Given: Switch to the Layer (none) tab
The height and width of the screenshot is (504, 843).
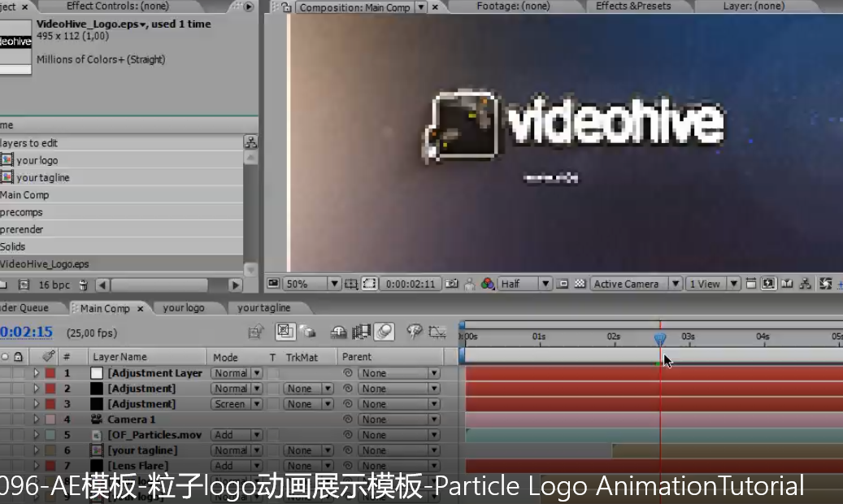Looking at the screenshot, I should tap(754, 6).
